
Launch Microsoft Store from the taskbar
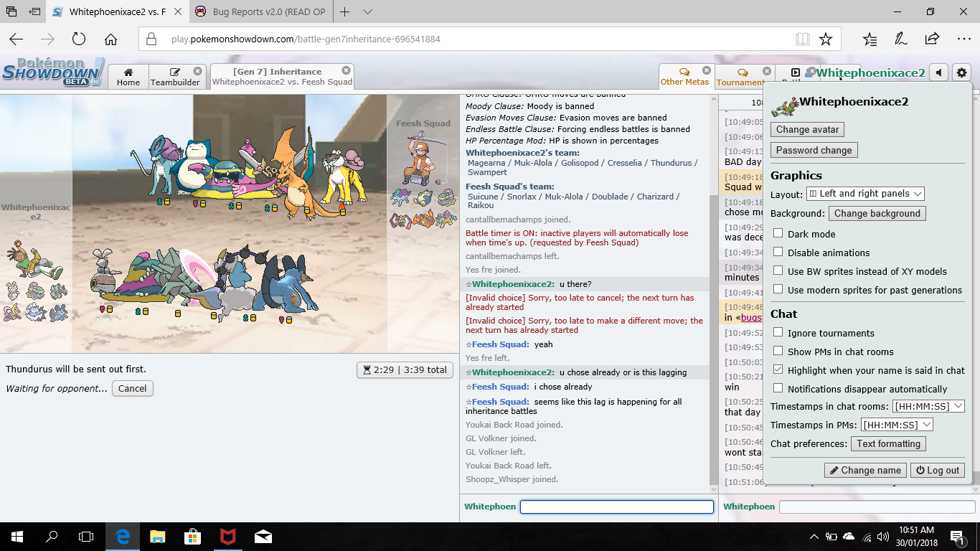(192, 536)
